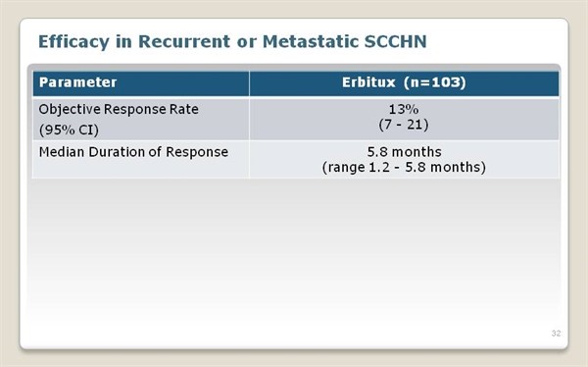
Task: Click the '(95% CI)' text
Action: pos(69,130)
